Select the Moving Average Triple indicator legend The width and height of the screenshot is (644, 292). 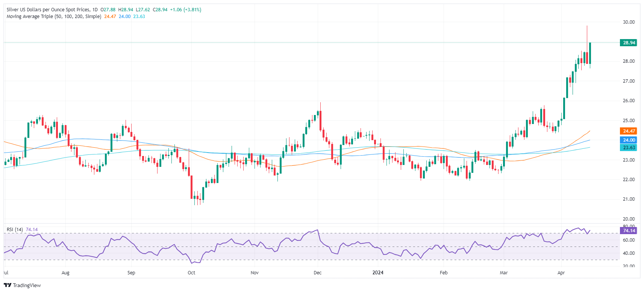[x=54, y=17]
